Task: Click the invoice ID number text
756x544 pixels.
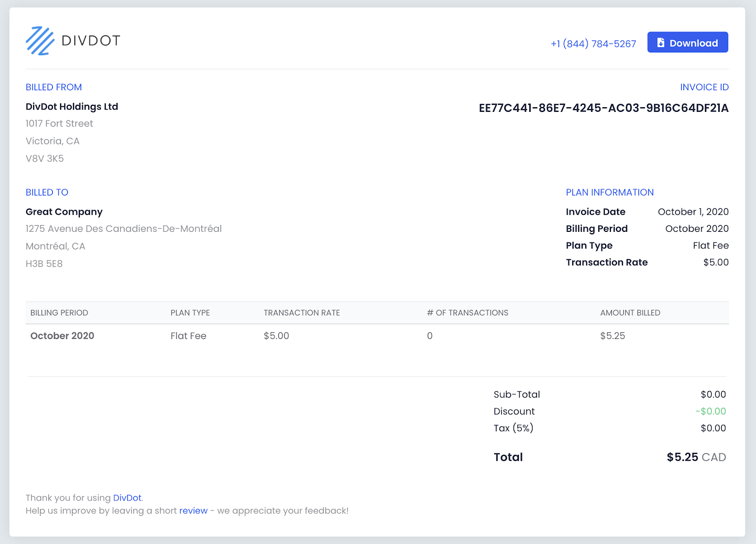Action: [603, 108]
